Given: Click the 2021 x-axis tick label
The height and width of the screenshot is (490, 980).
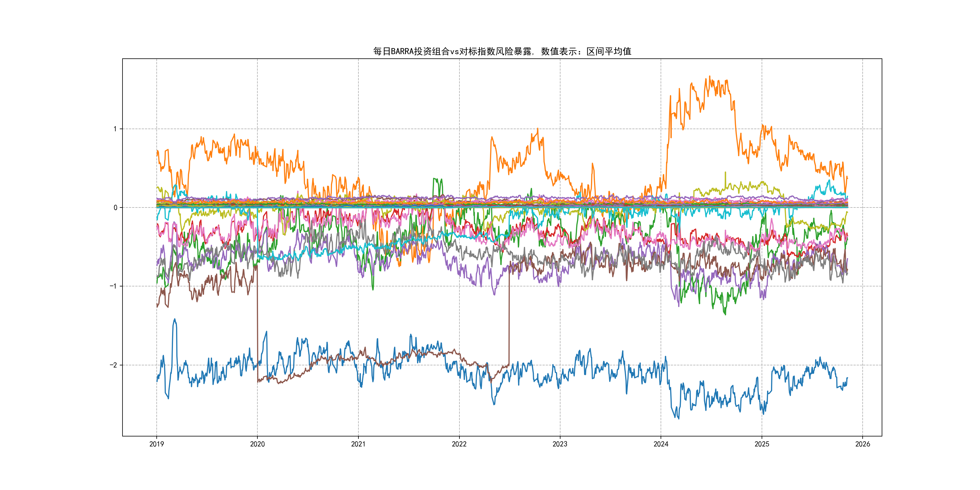Looking at the screenshot, I should coord(358,444).
